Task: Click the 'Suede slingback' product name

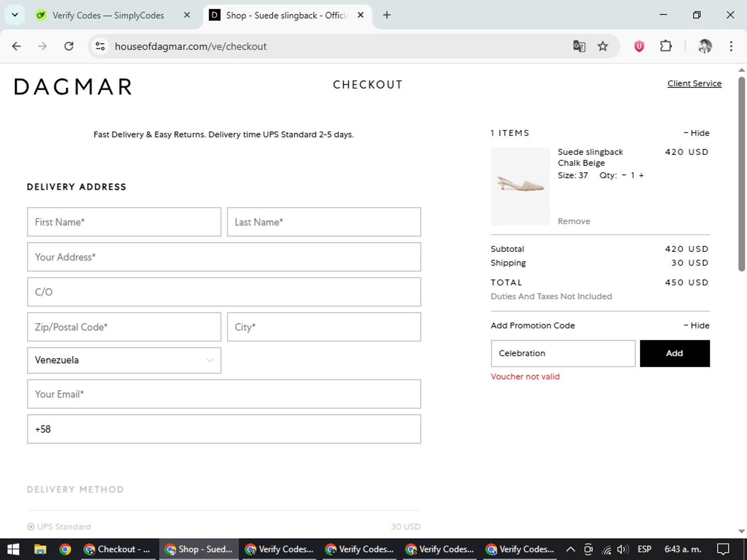Action: point(590,152)
